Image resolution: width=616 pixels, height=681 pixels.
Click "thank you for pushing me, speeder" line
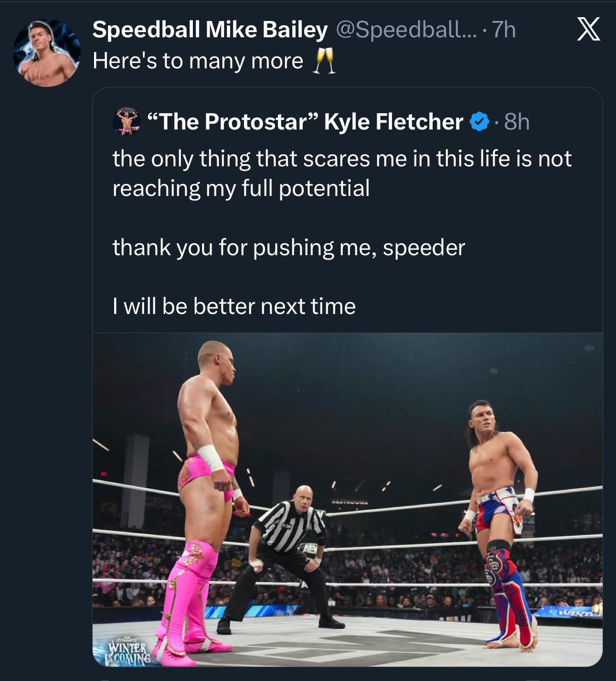[x=288, y=248]
